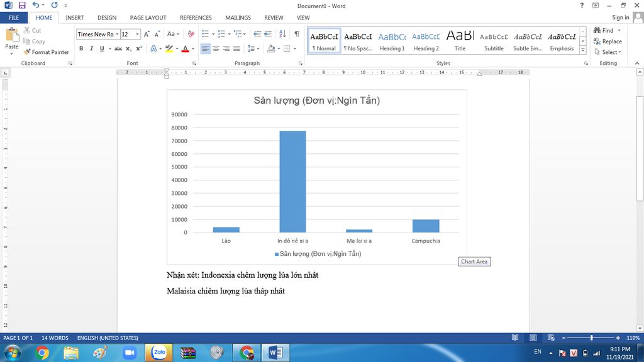Open Line and Paragraph Spacing dropdown
This screenshot has height=362, width=644.
253,48
